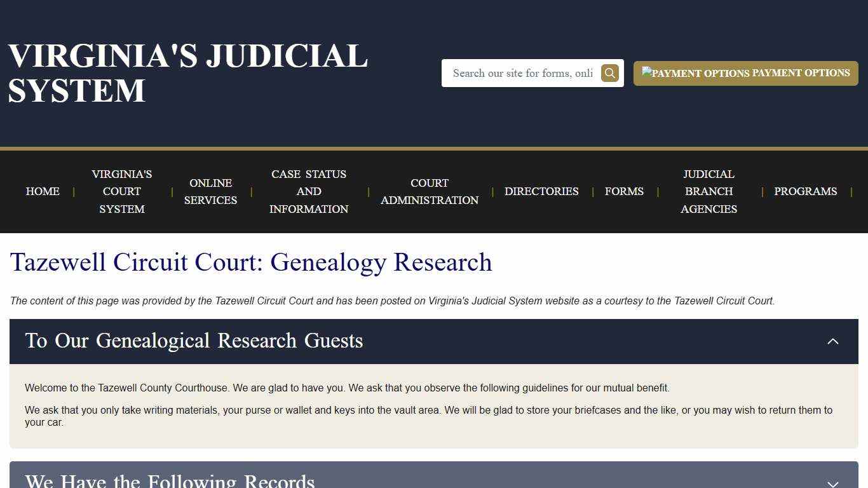868x488 pixels.
Task: Open Case Status and Information menu
Action: coord(309,191)
